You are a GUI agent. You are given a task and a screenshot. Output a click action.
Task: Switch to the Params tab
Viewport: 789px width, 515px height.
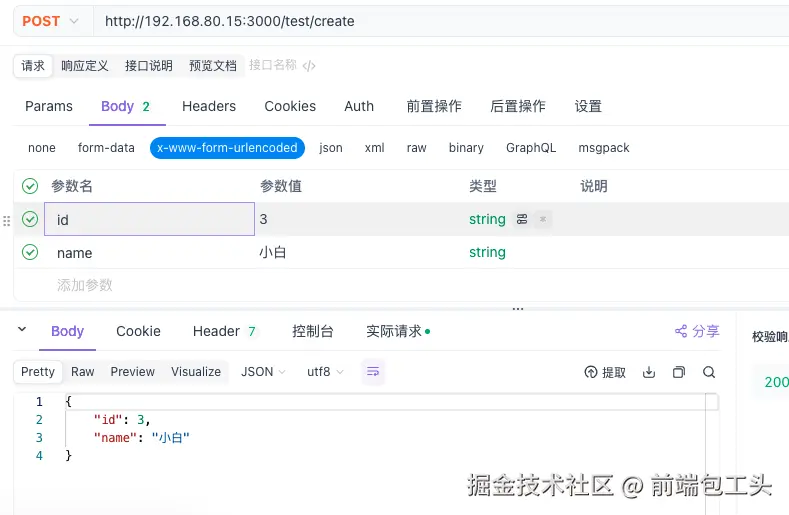(49, 106)
